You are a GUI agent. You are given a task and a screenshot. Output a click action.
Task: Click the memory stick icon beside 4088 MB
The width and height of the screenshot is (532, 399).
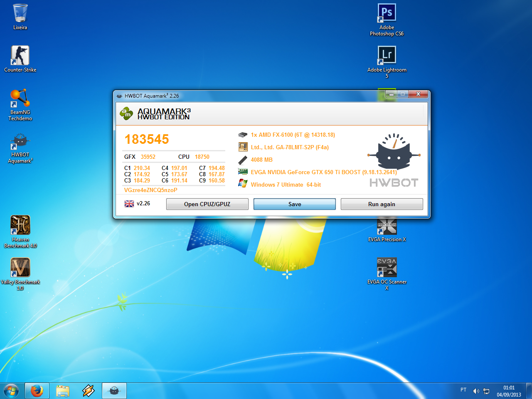tap(243, 160)
